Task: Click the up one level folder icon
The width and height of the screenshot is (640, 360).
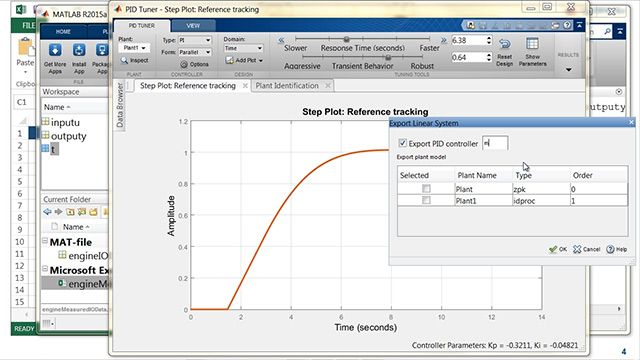Action: pyautogui.click(x=70, y=211)
